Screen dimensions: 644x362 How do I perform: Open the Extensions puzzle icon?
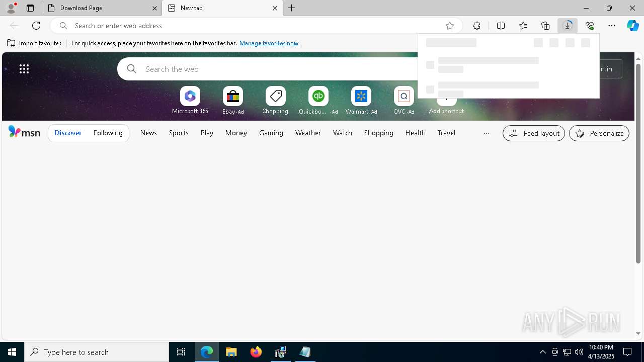coord(476,26)
